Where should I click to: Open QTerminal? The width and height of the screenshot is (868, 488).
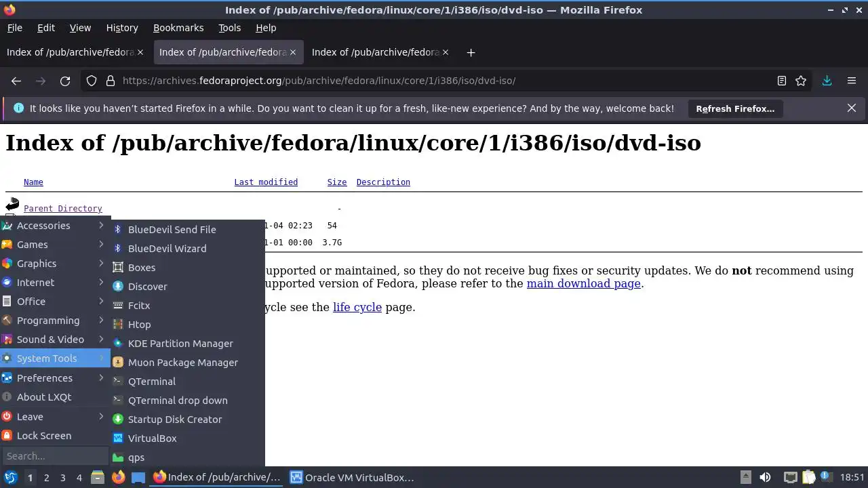(188, 382)
